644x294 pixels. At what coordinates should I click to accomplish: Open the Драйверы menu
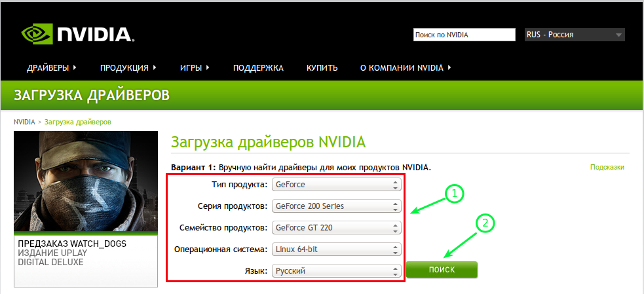(x=52, y=67)
